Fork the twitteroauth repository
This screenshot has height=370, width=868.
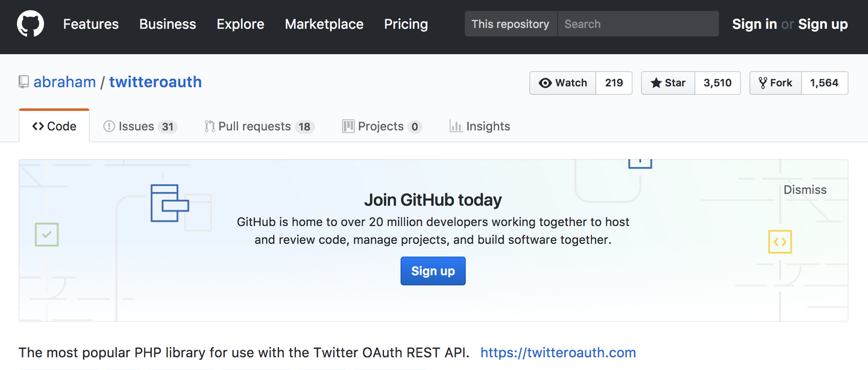click(x=775, y=83)
